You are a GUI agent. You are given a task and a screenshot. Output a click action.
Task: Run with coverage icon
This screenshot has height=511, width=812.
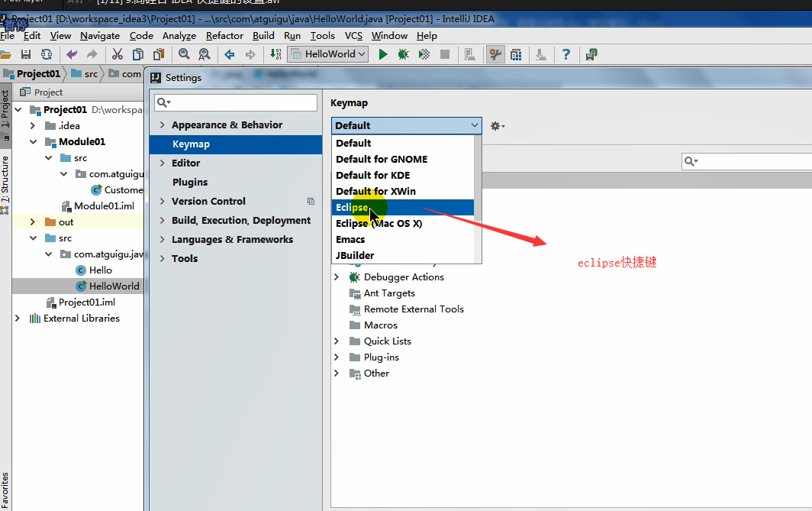pos(424,54)
